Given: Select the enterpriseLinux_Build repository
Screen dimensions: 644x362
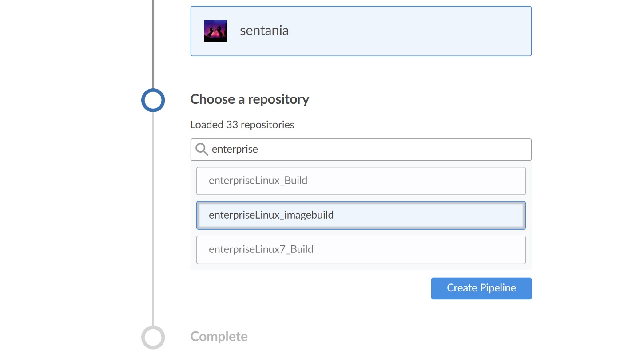Looking at the screenshot, I should (361, 181).
